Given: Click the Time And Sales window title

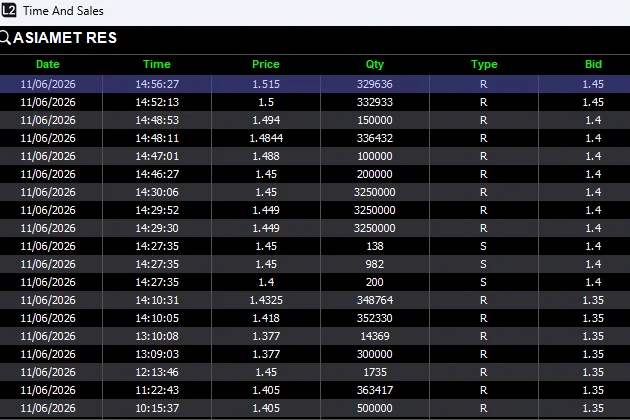Looking at the screenshot, I should point(63,11).
